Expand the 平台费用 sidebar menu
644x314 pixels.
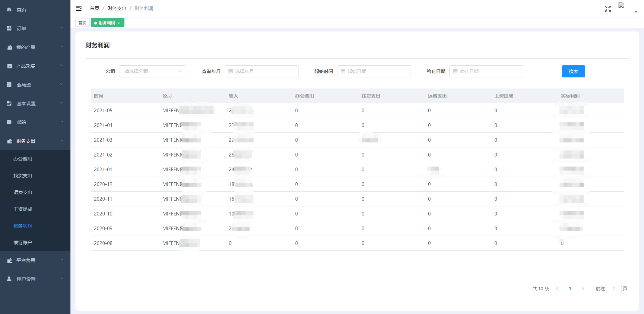click(x=35, y=260)
